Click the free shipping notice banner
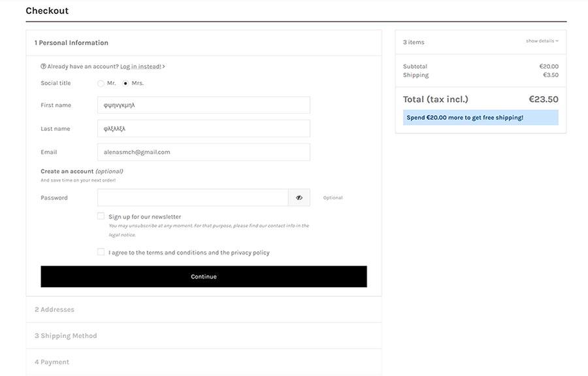This screenshot has width=588, height=376. click(481, 118)
